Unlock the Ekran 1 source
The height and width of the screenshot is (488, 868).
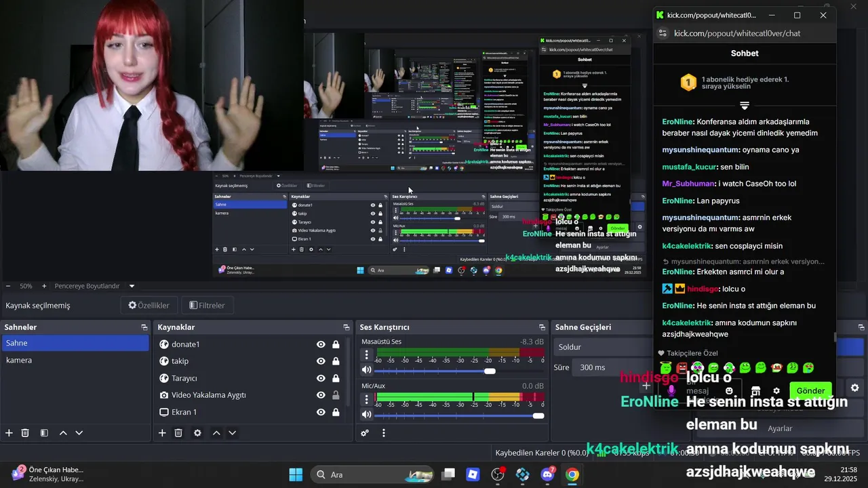(x=336, y=412)
